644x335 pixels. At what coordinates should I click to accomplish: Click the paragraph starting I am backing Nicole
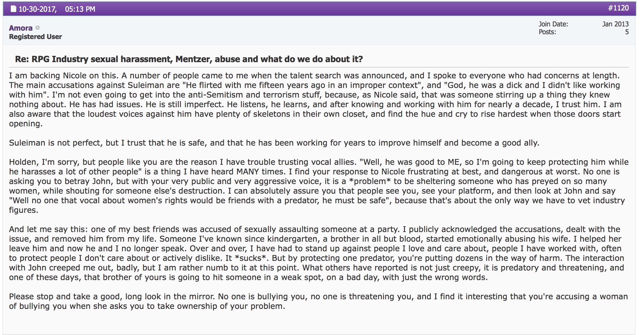click(315, 99)
